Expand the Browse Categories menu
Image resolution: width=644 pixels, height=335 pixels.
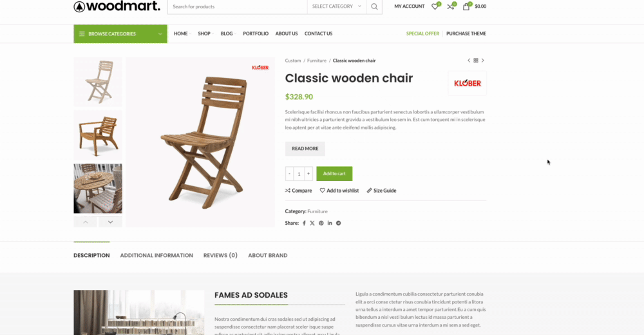[120, 33]
